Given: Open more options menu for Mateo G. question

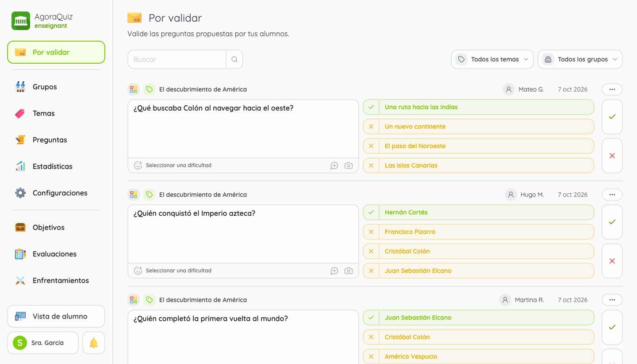Looking at the screenshot, I should [612, 89].
